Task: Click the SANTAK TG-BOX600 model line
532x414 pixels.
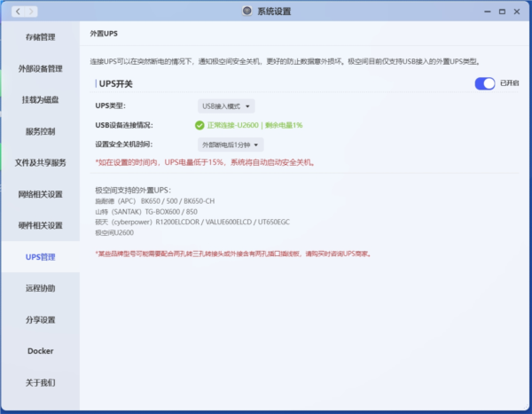Action: coord(146,212)
